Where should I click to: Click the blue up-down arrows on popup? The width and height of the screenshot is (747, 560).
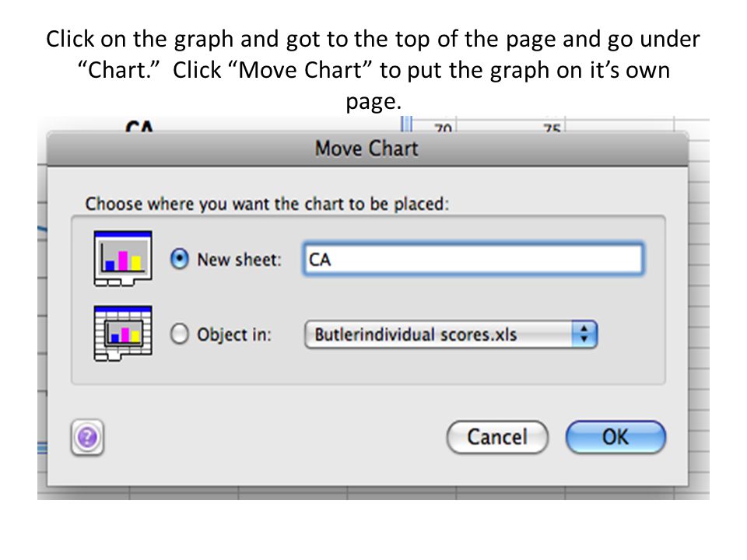click(x=584, y=334)
